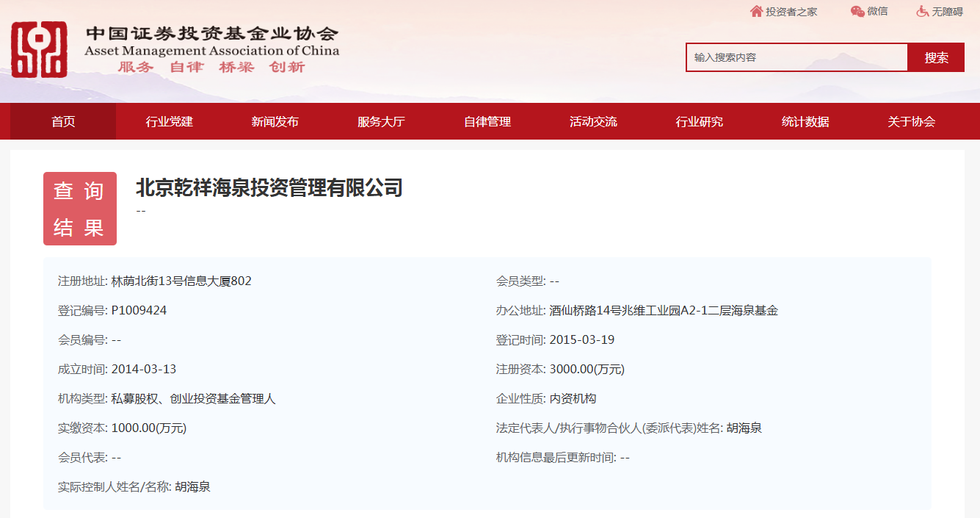Click the investor home house icon
The height and width of the screenshot is (518, 980).
coord(756,11)
